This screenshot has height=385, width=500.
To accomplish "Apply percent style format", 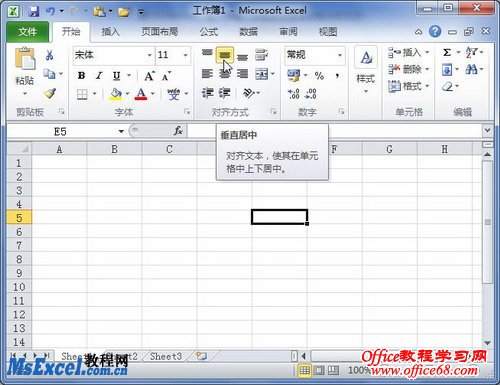I will [319, 76].
